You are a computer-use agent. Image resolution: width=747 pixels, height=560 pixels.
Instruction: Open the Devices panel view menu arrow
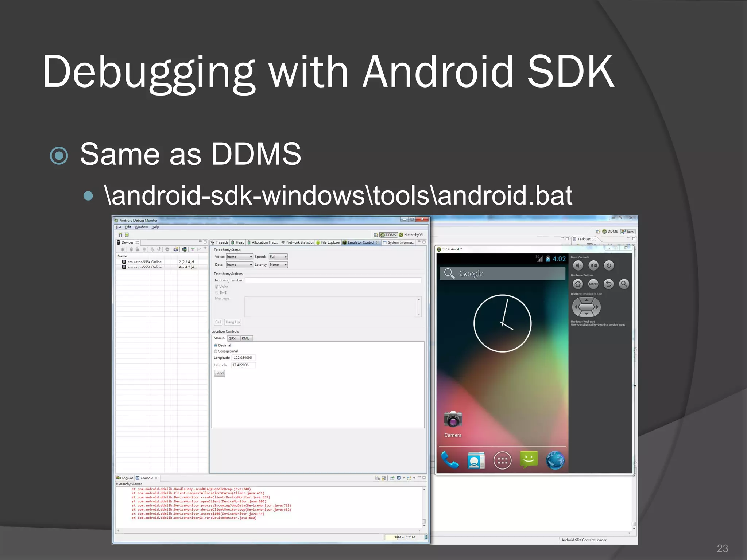(x=205, y=249)
